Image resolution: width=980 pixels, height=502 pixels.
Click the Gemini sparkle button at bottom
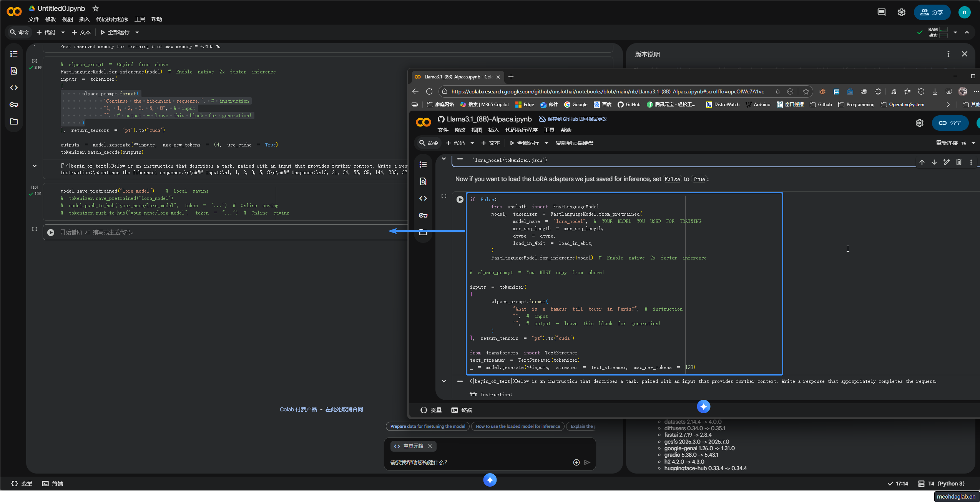490,480
